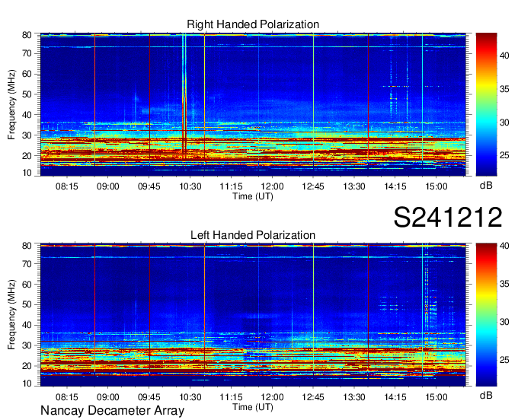
Task: Click "Frequency (MHz)" label of right-handed plot
Action: 11,104
